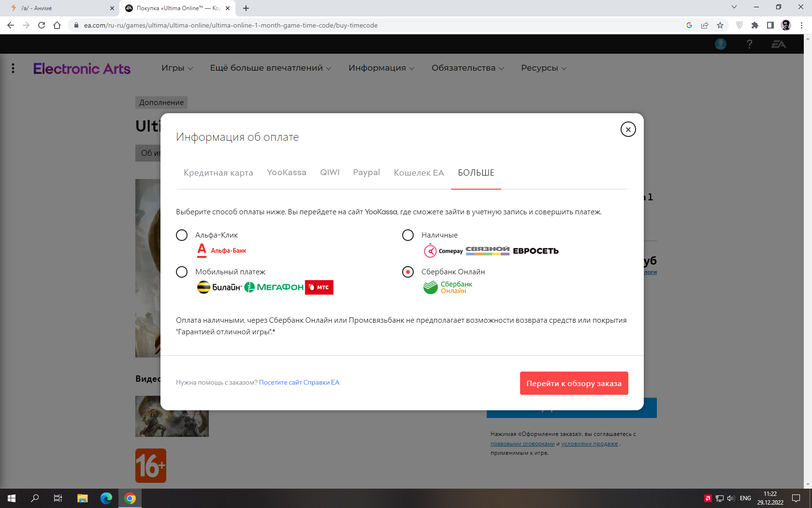Image resolution: width=812 pixels, height=508 pixels.
Task: Open the taskbar clock and date
Action: pyautogui.click(x=770, y=498)
